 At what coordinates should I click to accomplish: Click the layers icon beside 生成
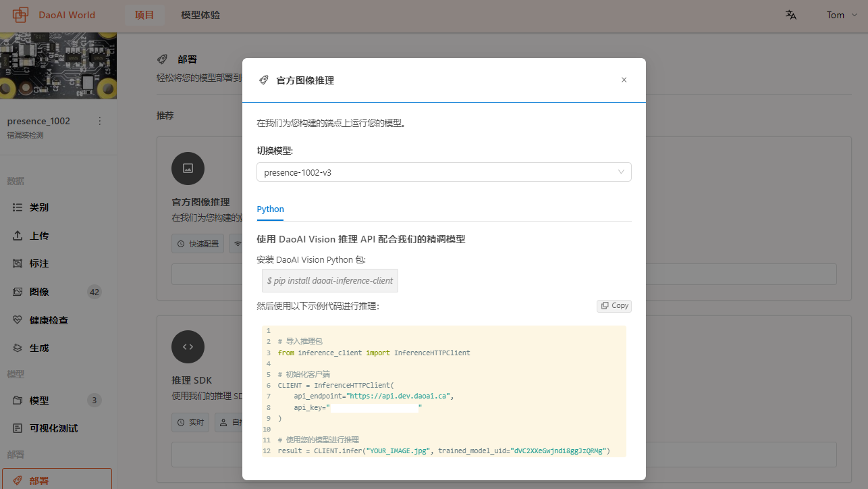[x=18, y=348]
